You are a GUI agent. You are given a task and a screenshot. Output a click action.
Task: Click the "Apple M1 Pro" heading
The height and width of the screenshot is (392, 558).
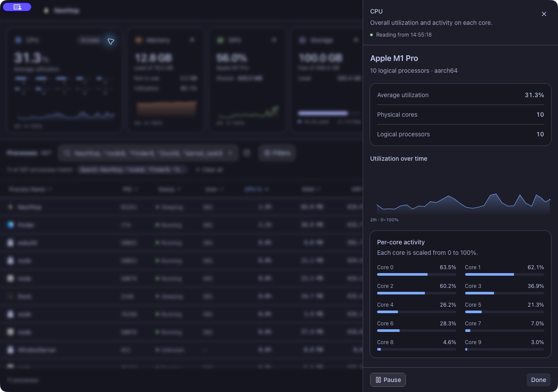coord(394,58)
